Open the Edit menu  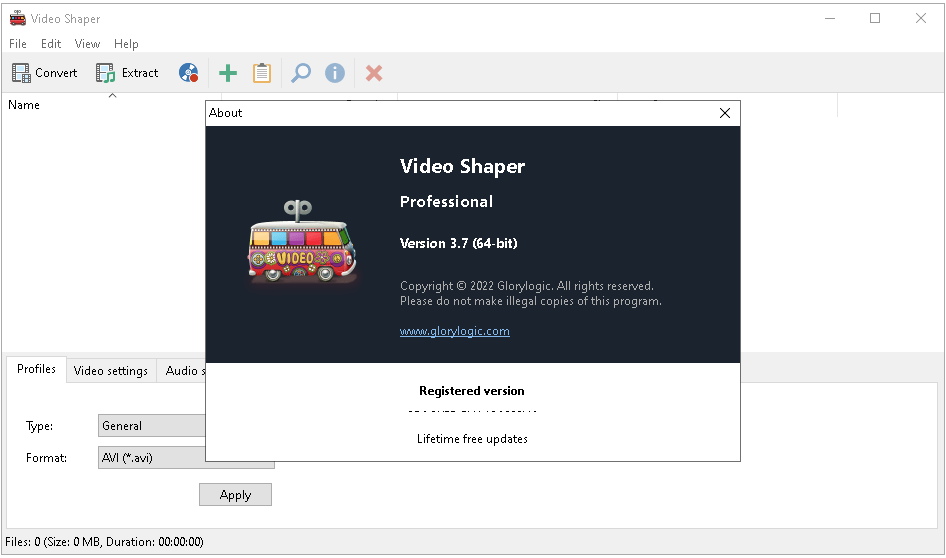(51, 43)
